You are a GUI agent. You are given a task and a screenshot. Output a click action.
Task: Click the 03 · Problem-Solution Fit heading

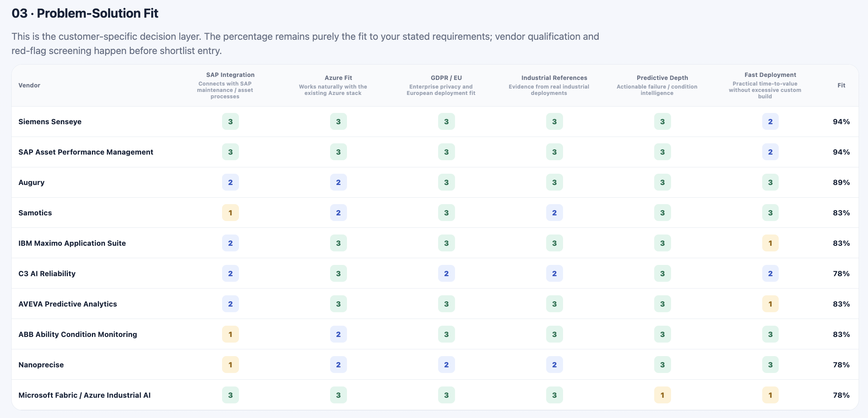pyautogui.click(x=85, y=13)
